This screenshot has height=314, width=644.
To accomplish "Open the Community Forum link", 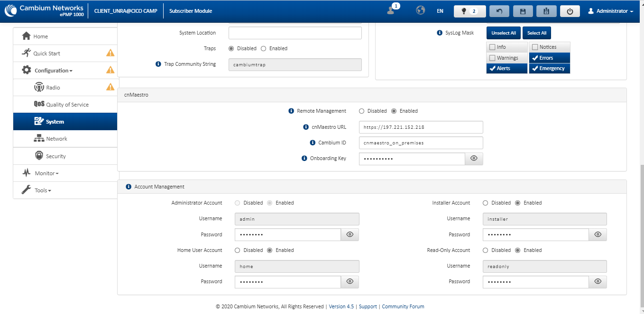I will coord(403,306).
